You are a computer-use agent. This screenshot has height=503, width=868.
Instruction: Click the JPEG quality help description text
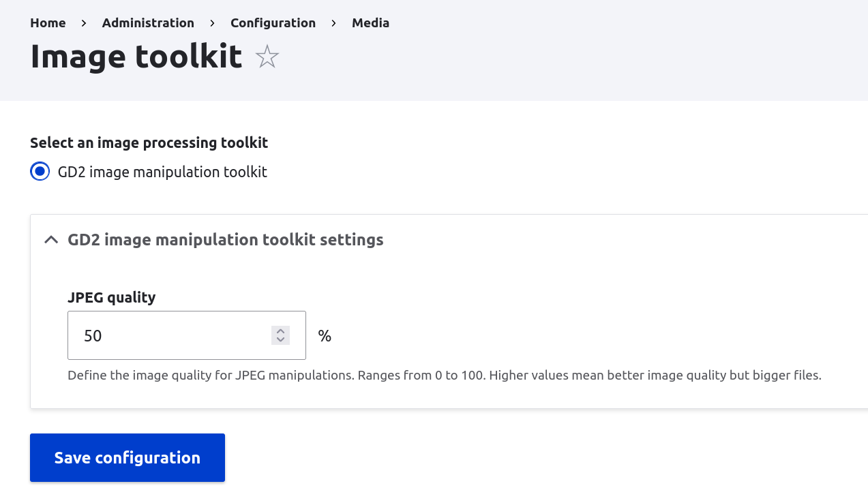click(444, 376)
